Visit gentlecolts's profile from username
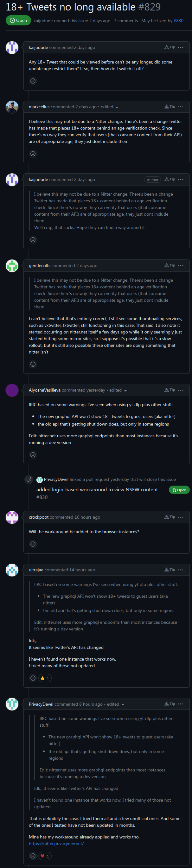The height and width of the screenshot is (868, 192). click(x=39, y=266)
